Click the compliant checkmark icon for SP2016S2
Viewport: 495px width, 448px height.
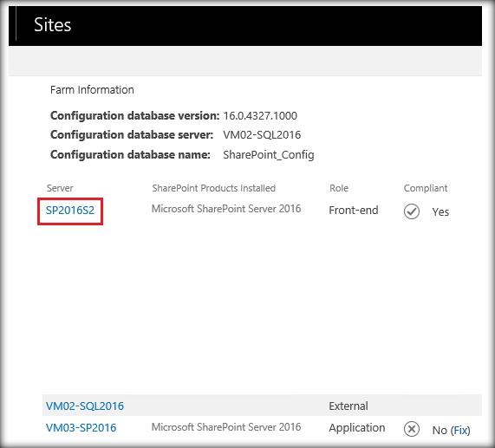(x=412, y=211)
